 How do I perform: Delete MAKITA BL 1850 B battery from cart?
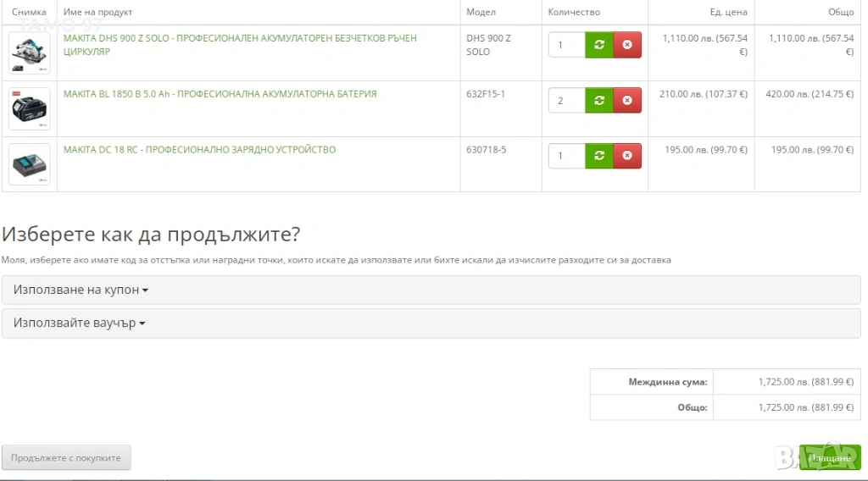click(x=627, y=101)
